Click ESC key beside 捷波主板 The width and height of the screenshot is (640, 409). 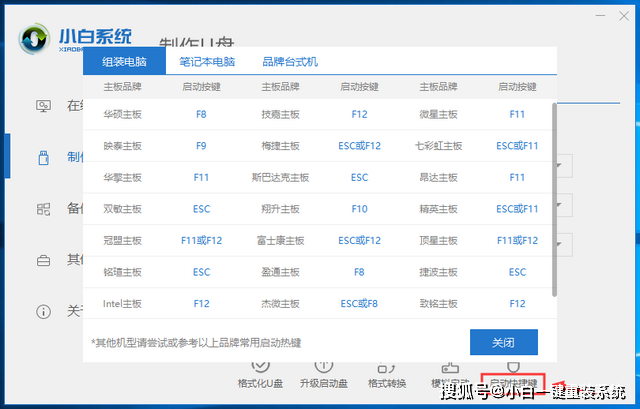[518, 272]
